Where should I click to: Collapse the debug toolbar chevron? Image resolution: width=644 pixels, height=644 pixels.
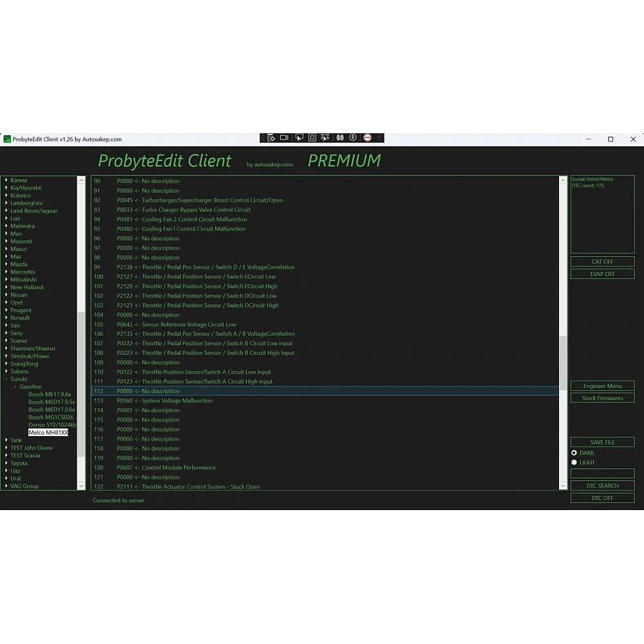tap(380, 138)
